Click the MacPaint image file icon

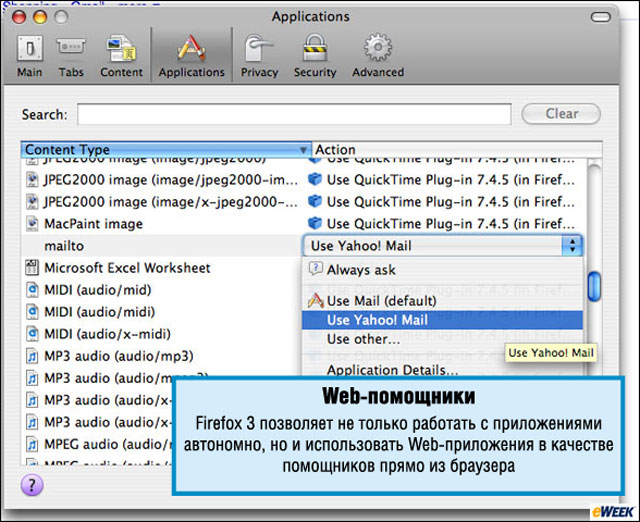32,224
